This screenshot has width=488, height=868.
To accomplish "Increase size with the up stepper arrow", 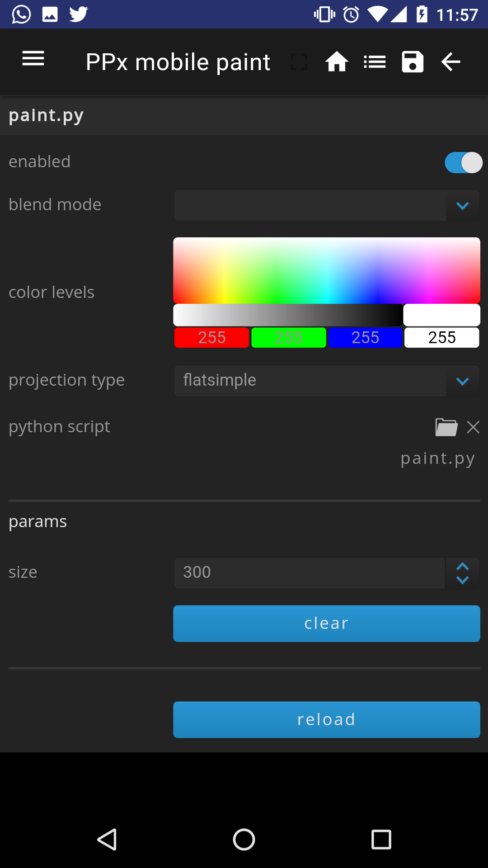I will [462, 566].
